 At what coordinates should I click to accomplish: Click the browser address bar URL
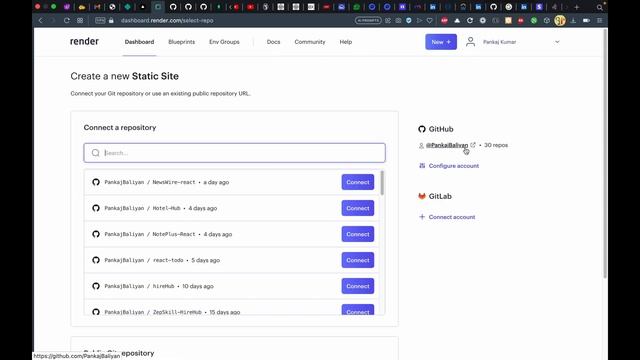(167, 20)
